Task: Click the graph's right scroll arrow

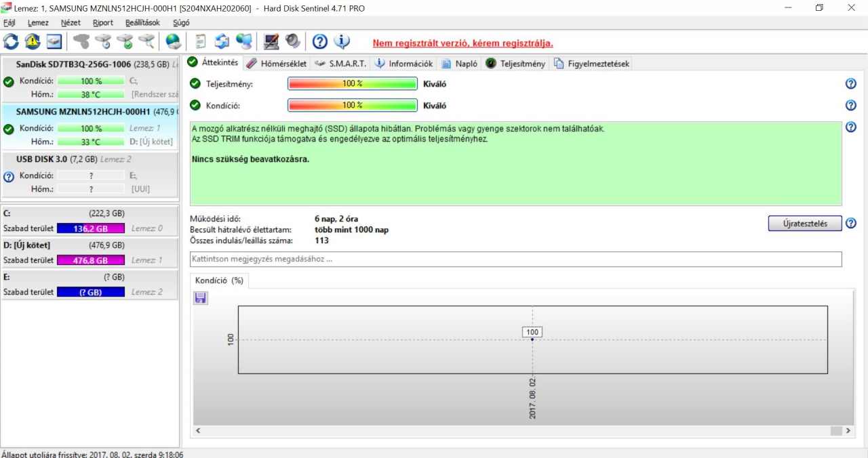Action: pyautogui.click(x=848, y=431)
